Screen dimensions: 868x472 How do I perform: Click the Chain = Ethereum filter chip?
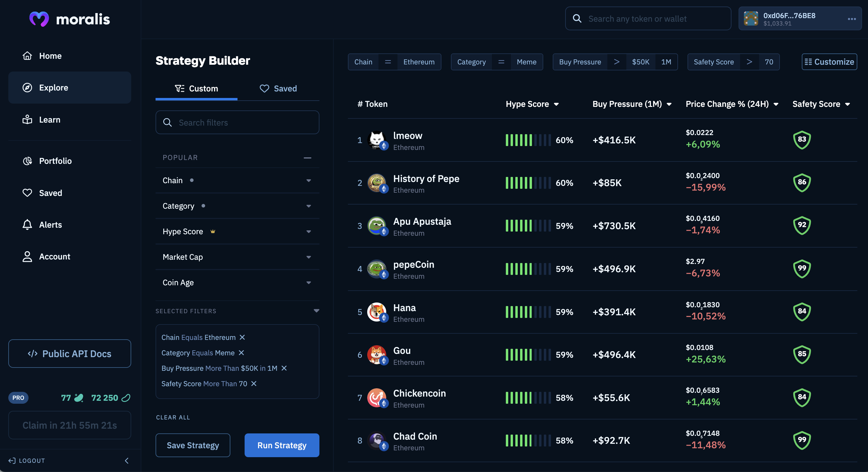[x=394, y=62]
